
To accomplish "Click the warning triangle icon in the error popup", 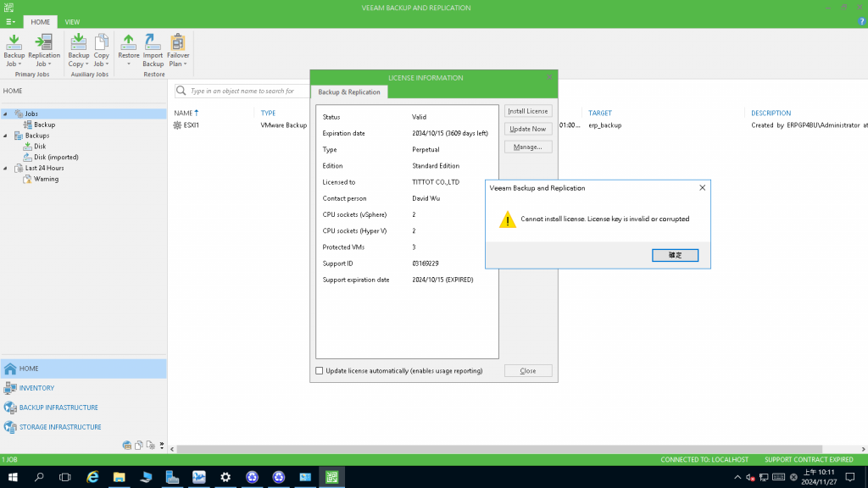I will [507, 219].
